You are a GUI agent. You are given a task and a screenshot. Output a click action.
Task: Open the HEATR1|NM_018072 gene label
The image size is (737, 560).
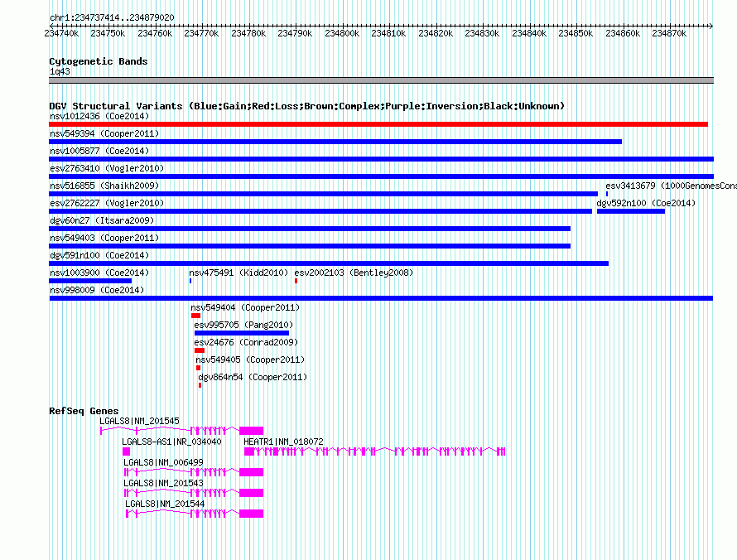pos(283,442)
